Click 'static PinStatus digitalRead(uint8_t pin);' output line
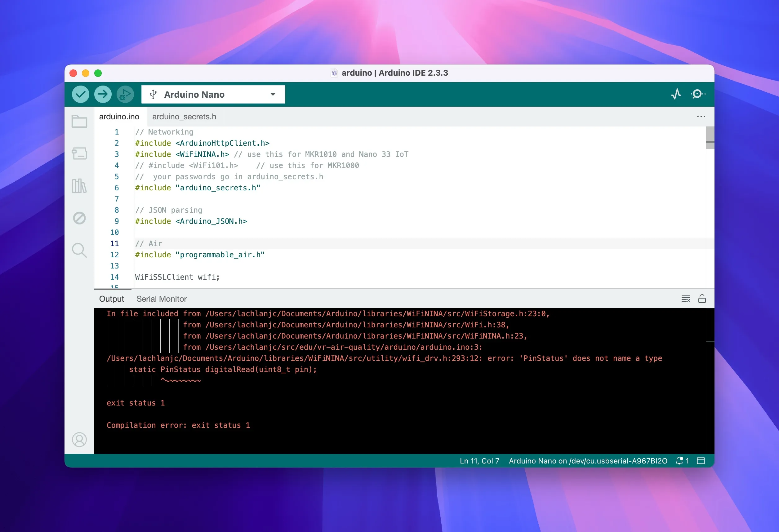Screen dimensions: 779x532 point(223,369)
